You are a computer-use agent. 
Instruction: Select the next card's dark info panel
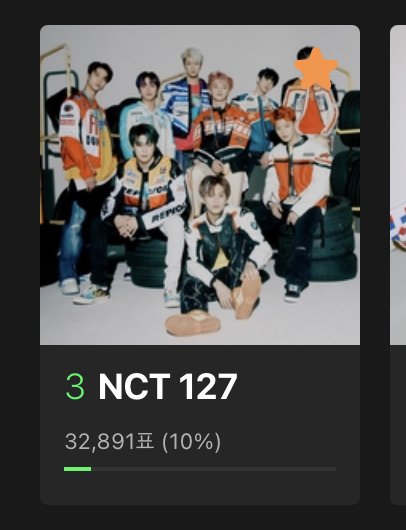(398, 425)
